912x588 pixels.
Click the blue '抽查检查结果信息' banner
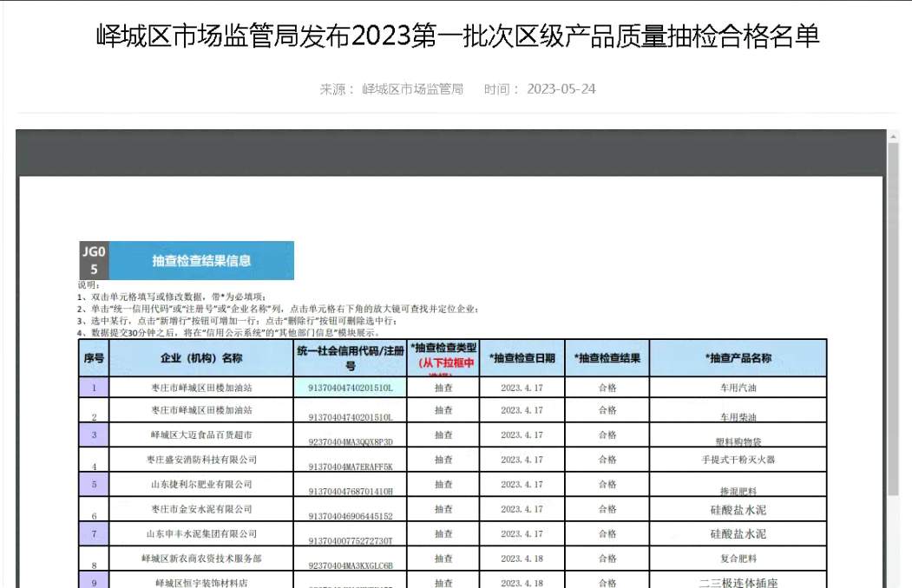(x=201, y=260)
